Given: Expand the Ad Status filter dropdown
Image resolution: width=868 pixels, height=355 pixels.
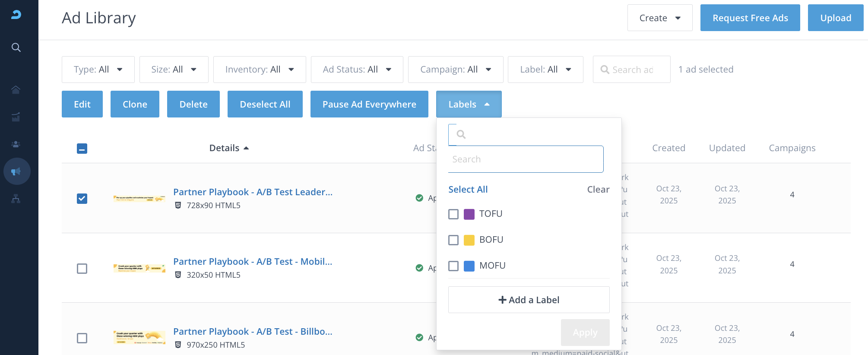Looking at the screenshot, I should pos(357,70).
